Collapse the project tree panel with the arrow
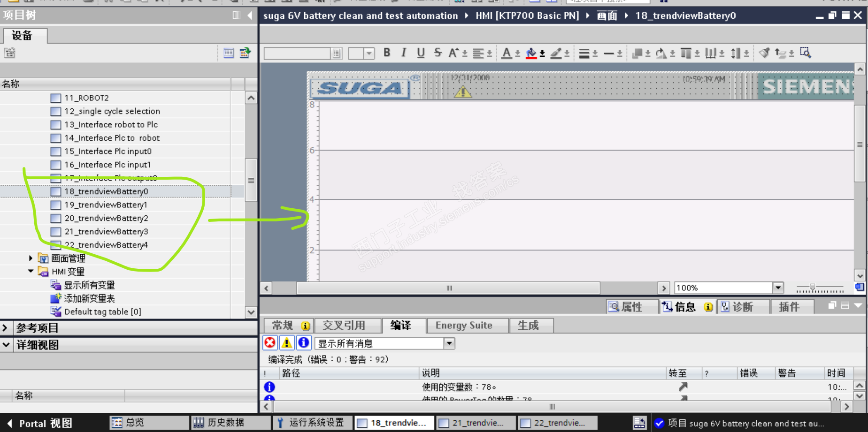This screenshot has height=432, width=868. point(250,15)
